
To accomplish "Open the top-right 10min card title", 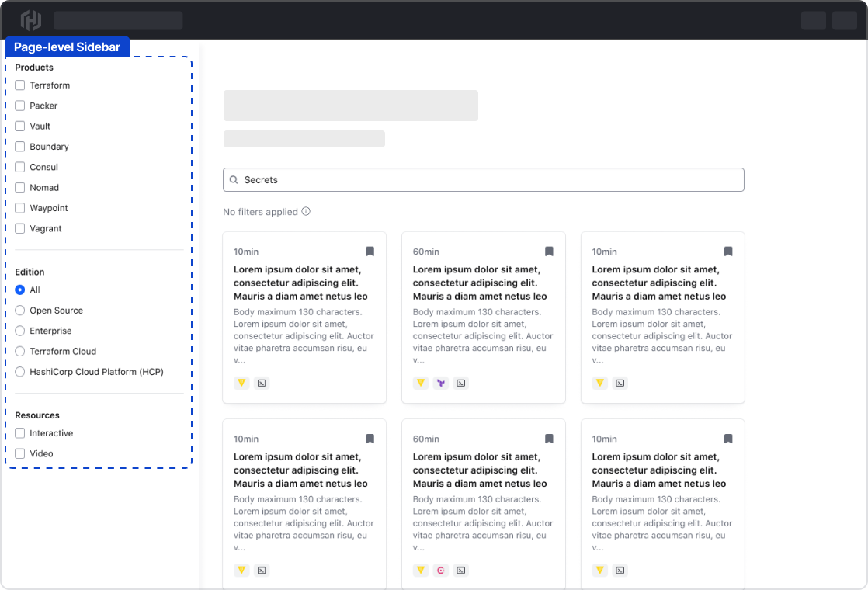I will (658, 283).
